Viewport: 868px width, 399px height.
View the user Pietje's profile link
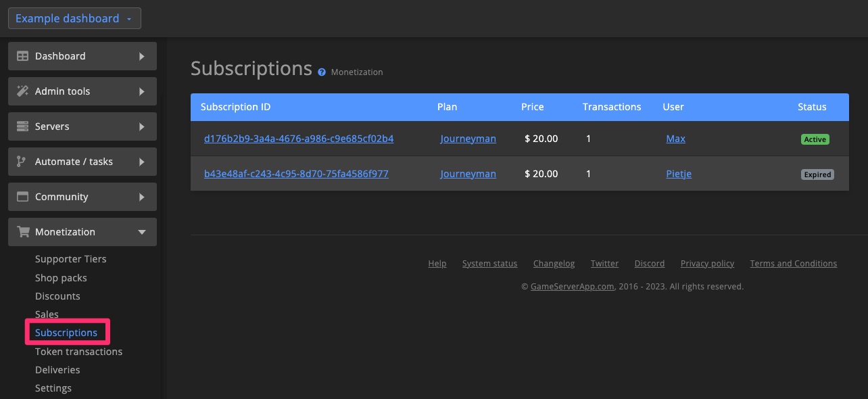[678, 173]
